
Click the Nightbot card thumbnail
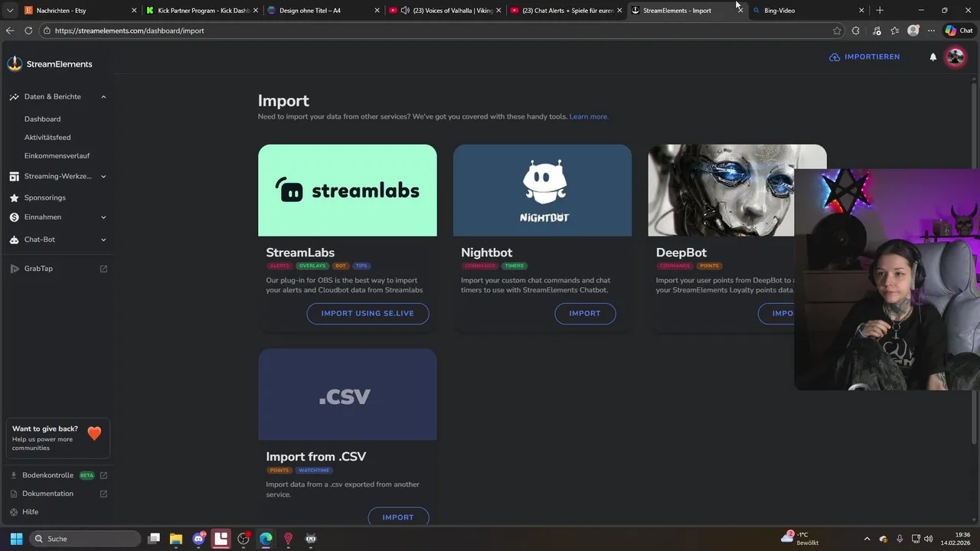[542, 191]
